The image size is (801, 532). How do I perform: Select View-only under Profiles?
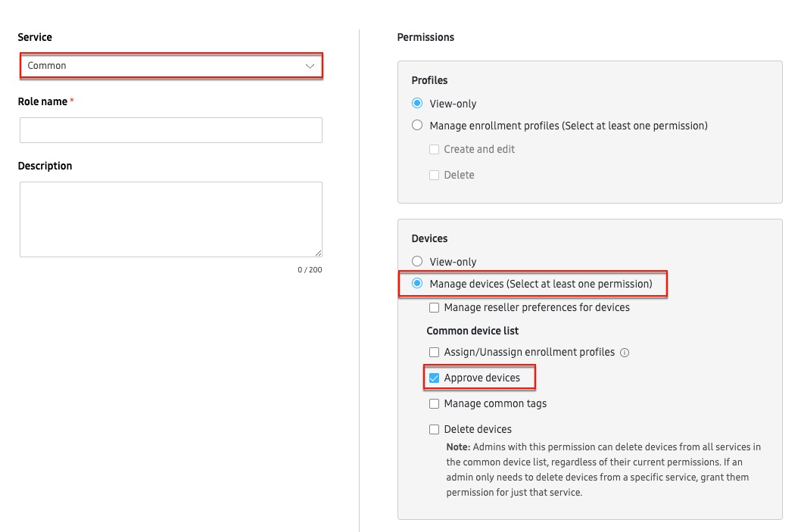pyautogui.click(x=417, y=103)
